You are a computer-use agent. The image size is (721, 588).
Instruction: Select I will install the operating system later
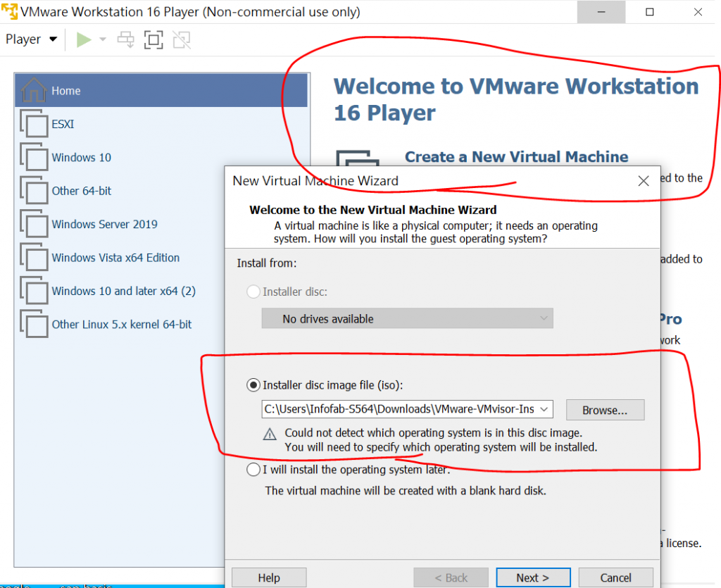(253, 470)
